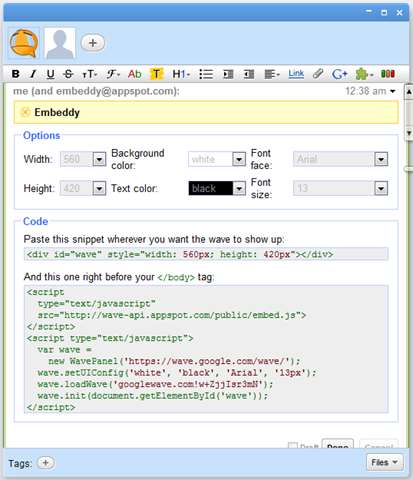This screenshot has width=413, height=480.
Task: Click the colored bars toolbar icon
Action: (x=388, y=74)
